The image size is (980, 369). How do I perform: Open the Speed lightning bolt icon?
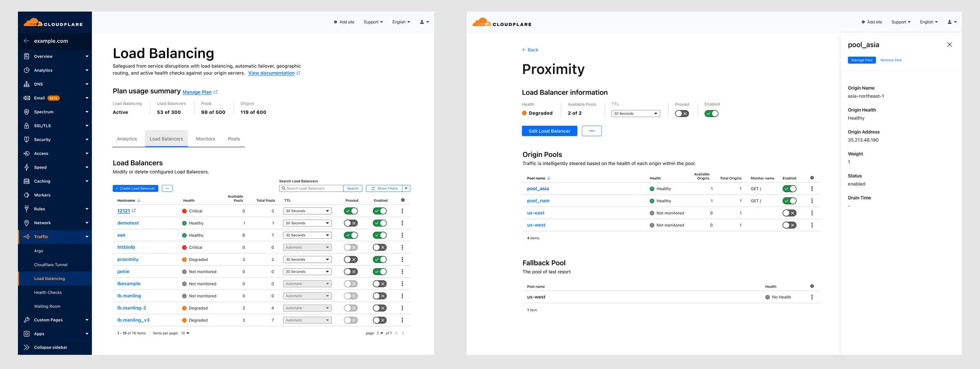pos(27,167)
